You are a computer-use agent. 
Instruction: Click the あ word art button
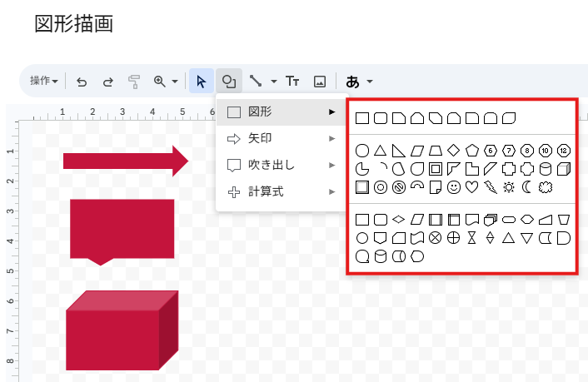point(352,82)
